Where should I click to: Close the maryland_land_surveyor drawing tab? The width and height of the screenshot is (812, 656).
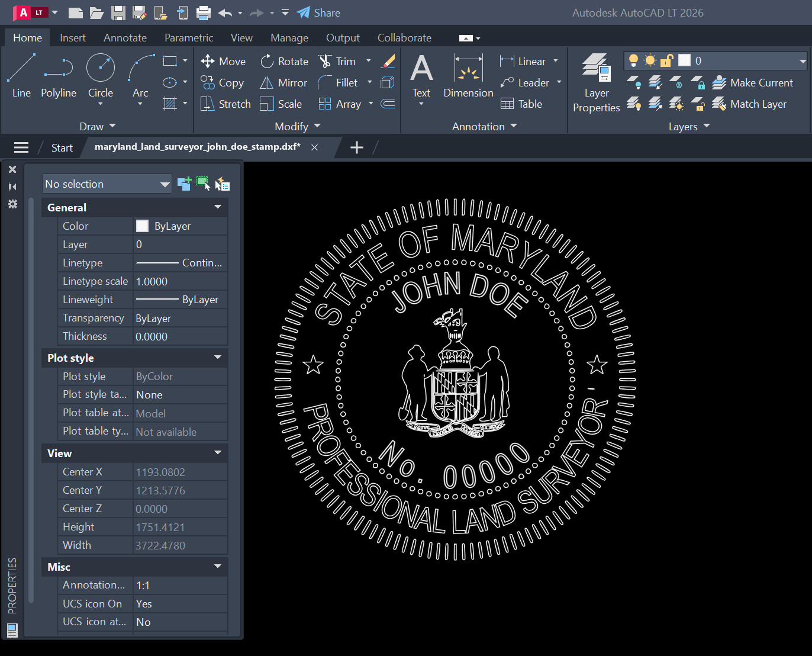pos(315,147)
